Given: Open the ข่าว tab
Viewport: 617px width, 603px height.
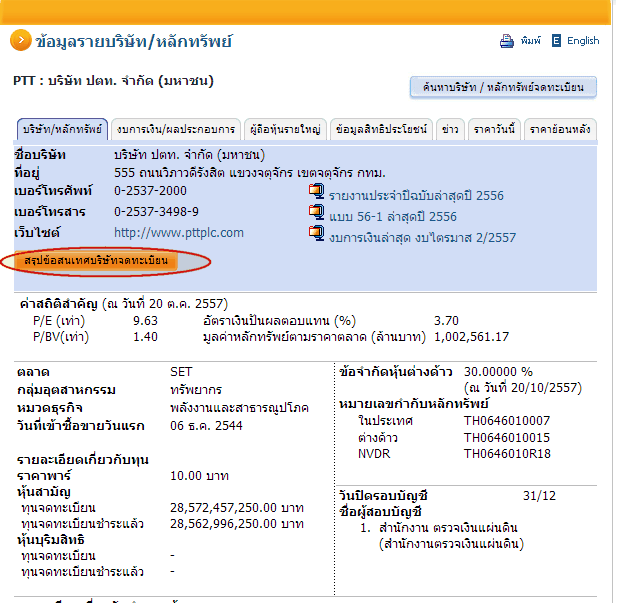Looking at the screenshot, I should click(x=450, y=129).
